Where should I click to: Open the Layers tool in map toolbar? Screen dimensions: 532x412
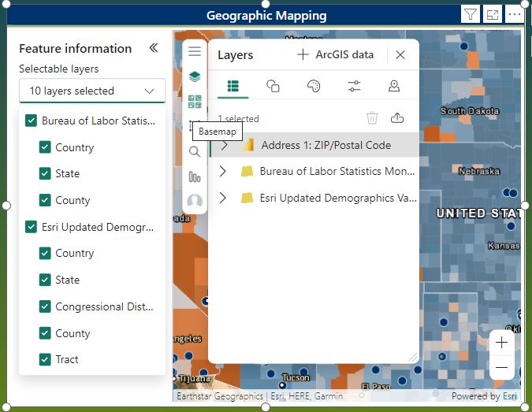point(195,76)
